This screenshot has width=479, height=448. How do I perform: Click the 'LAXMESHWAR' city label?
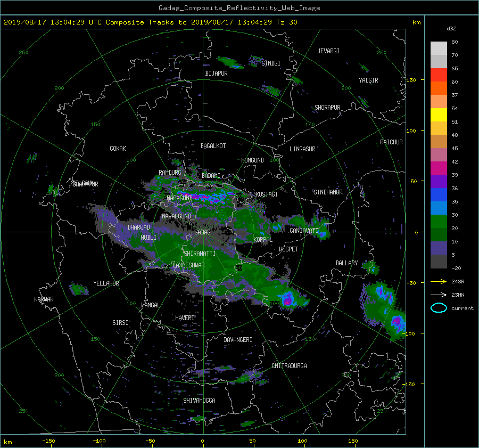[x=188, y=265]
